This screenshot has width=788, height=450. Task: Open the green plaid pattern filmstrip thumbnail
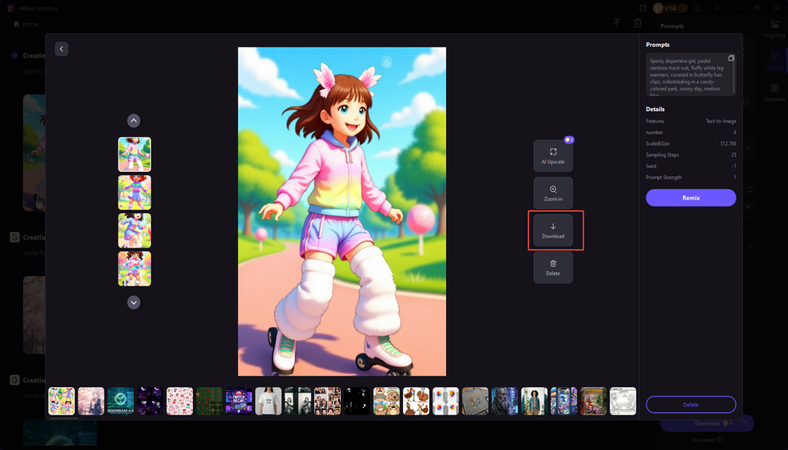[209, 401]
